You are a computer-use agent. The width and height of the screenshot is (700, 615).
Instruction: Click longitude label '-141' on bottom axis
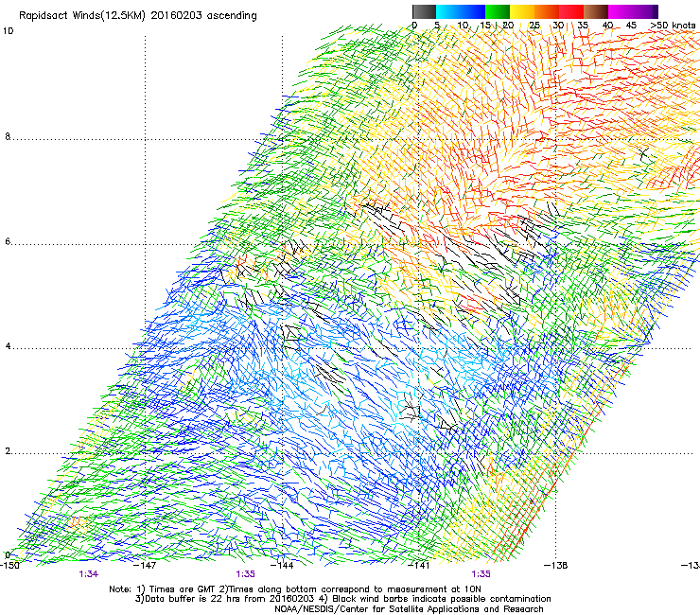419,566
